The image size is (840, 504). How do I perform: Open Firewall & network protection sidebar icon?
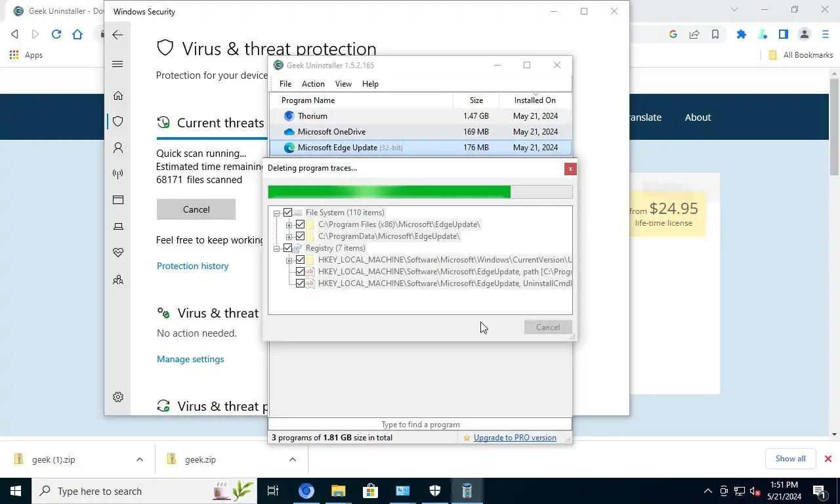click(x=118, y=174)
